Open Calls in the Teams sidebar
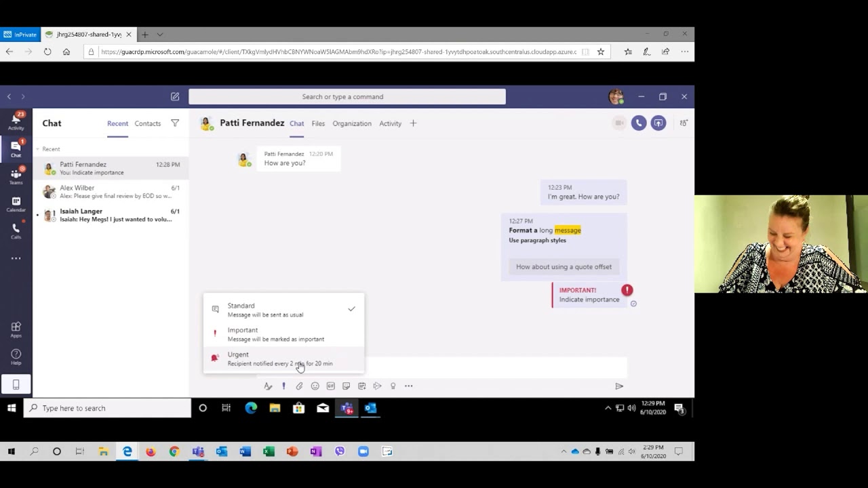The height and width of the screenshot is (488, 868). coord(16,231)
